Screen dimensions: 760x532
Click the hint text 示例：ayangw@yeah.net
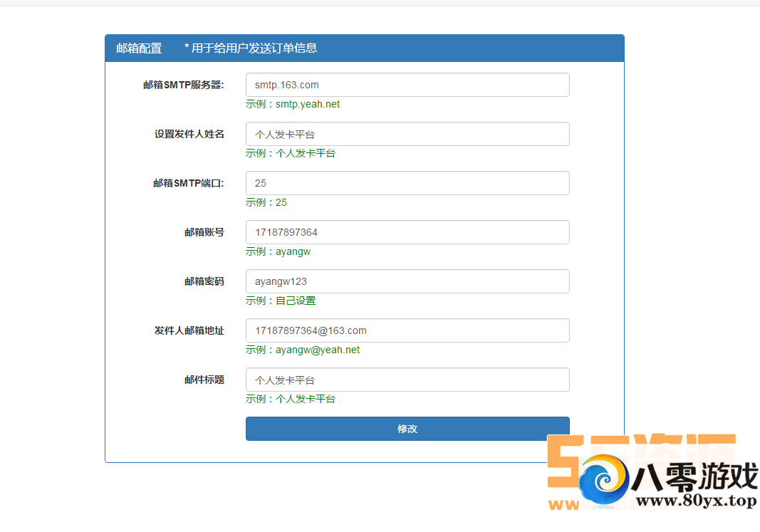pos(303,350)
